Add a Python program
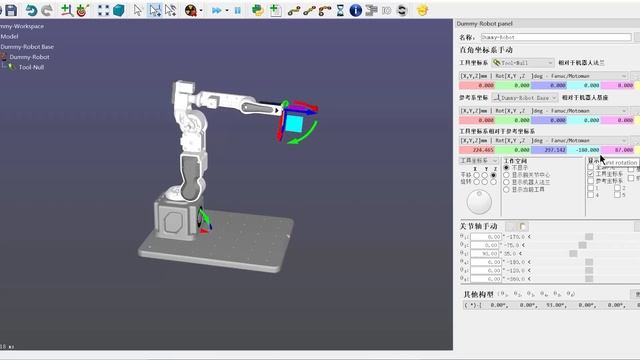Viewport: 640px width, 360px height. tap(258, 10)
